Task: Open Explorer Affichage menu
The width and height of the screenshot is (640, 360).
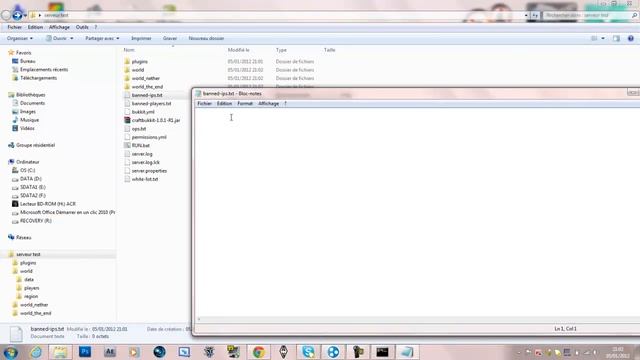Action: pyautogui.click(x=59, y=27)
